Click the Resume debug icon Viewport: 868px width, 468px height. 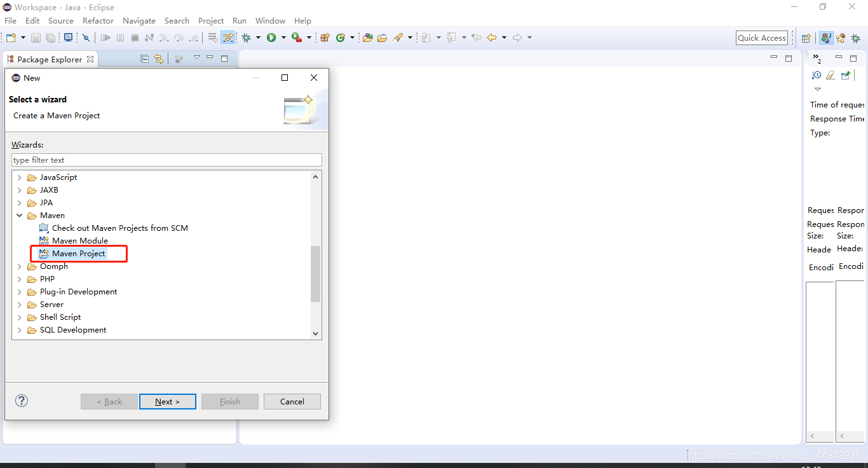[105, 38]
